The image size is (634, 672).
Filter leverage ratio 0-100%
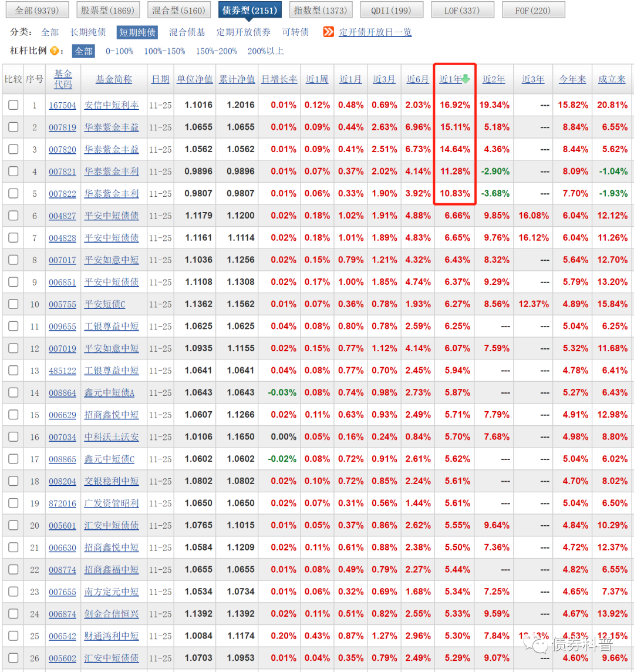[120, 52]
